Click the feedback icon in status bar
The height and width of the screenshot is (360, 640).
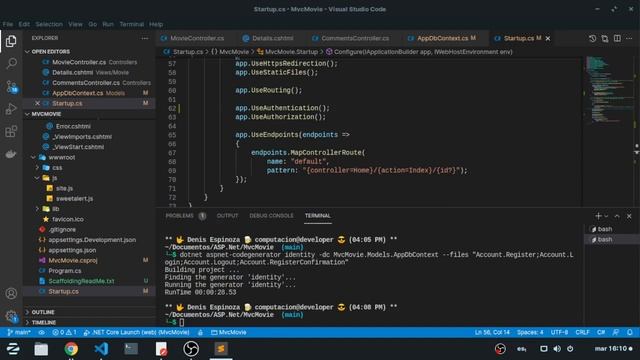616,332
